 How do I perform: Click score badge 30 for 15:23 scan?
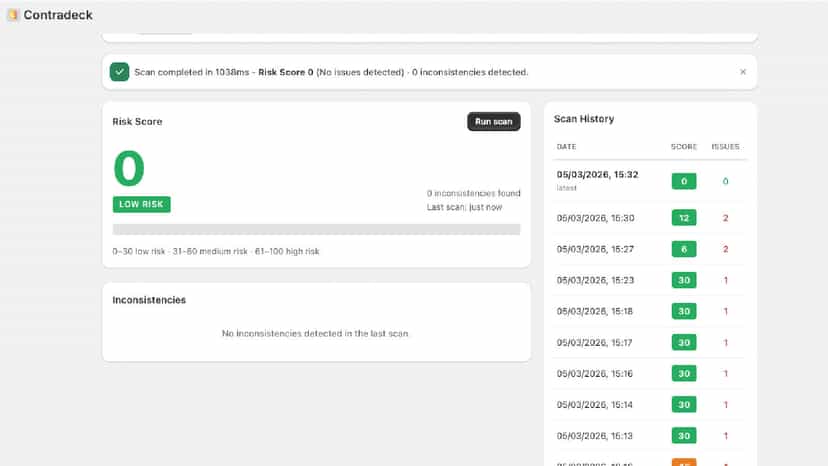684,280
